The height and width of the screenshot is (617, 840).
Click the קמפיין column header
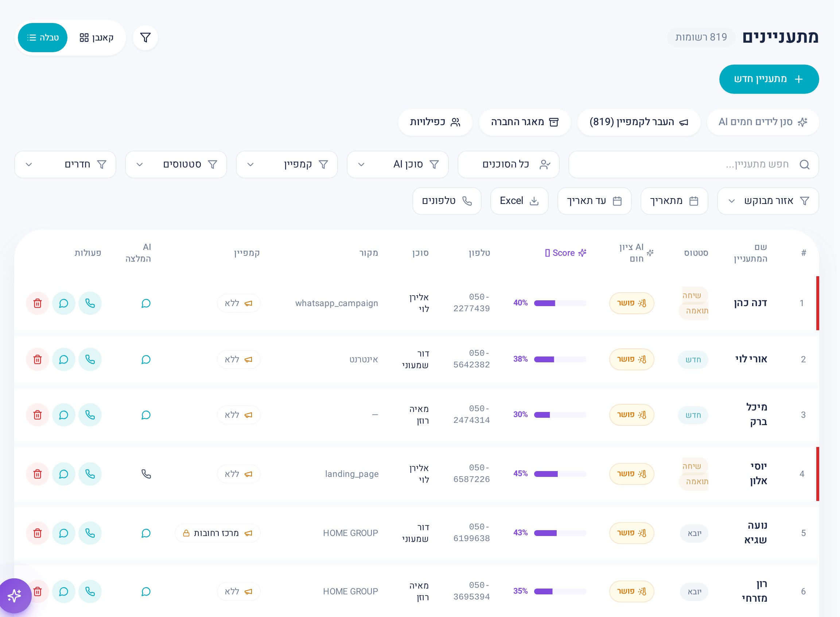pyautogui.click(x=247, y=253)
